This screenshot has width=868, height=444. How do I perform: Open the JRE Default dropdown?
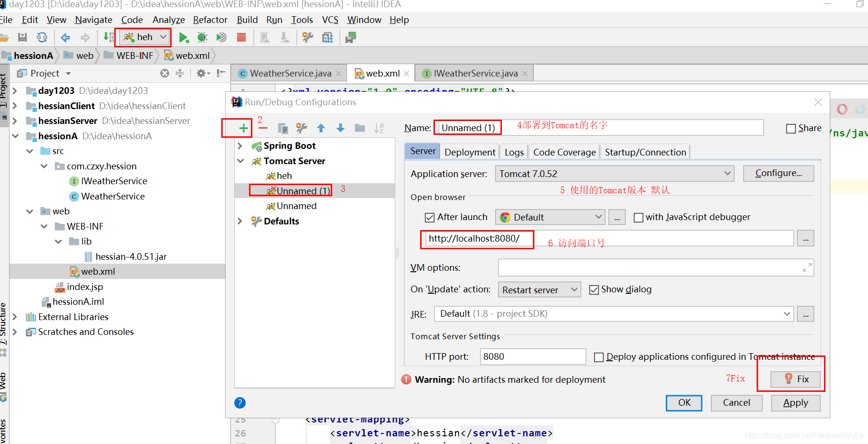[614, 314]
